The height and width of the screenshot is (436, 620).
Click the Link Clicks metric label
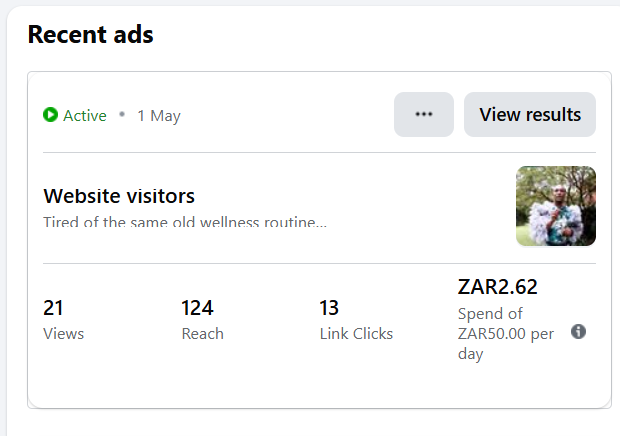click(356, 333)
